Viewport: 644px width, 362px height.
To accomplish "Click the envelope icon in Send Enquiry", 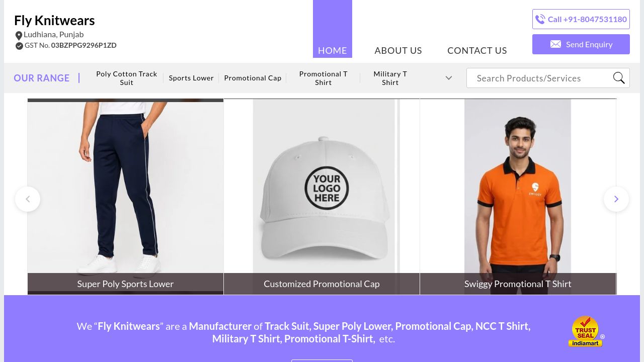I will click(555, 44).
